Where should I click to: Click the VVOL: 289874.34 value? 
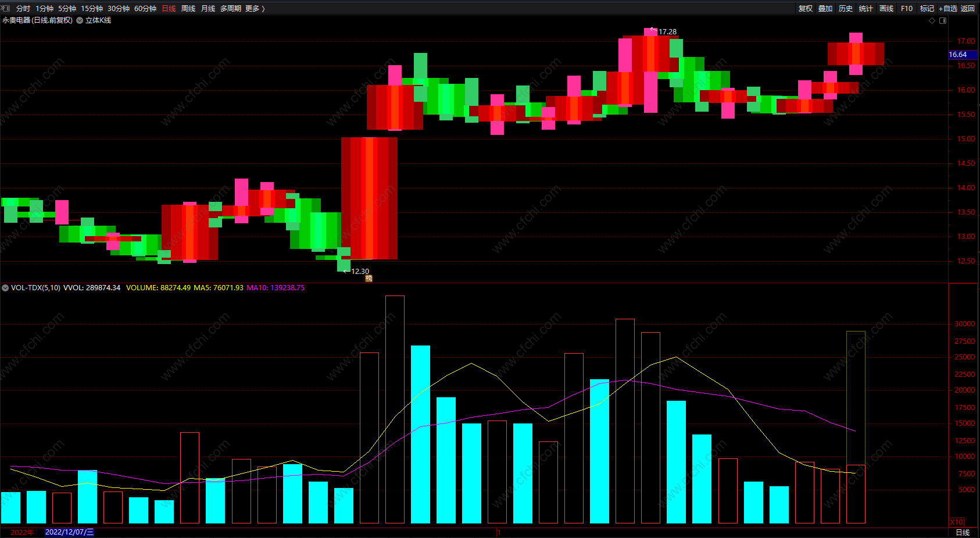(x=92, y=288)
